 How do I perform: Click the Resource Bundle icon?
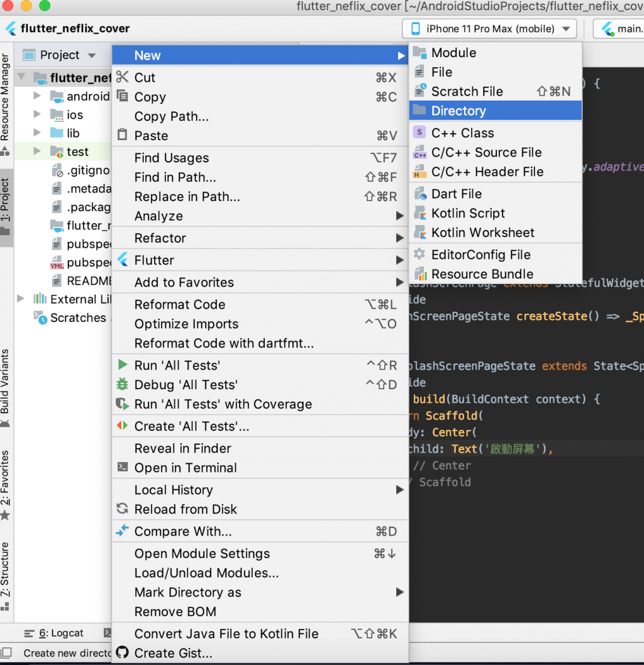(420, 273)
